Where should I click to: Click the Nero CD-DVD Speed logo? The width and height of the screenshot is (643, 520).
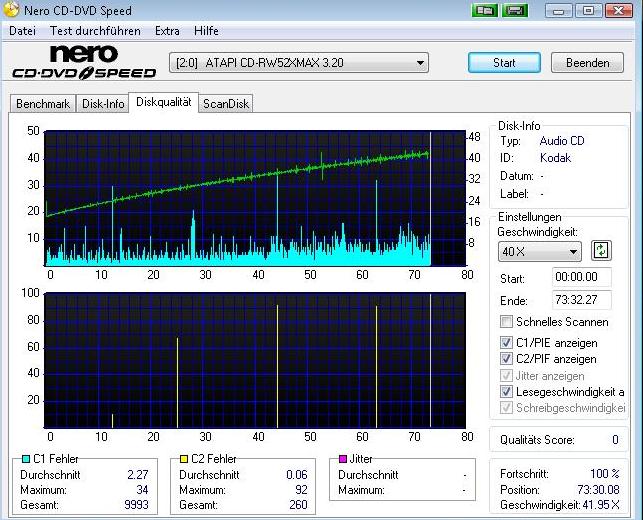click(84, 62)
